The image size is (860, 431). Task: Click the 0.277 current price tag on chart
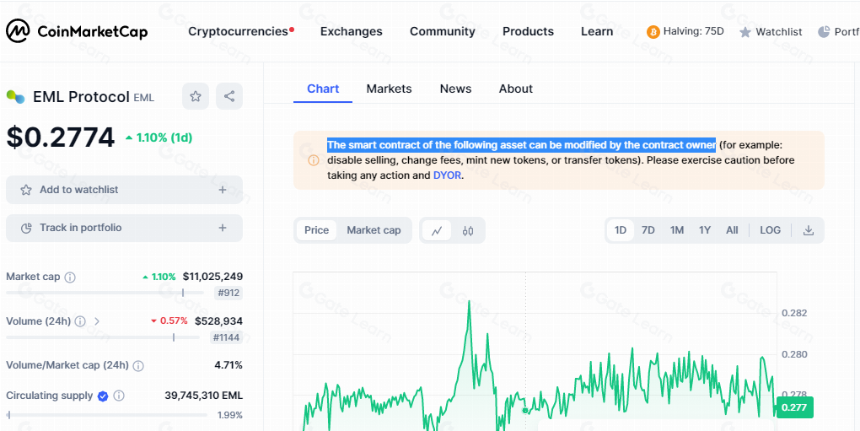pyautogui.click(x=795, y=407)
